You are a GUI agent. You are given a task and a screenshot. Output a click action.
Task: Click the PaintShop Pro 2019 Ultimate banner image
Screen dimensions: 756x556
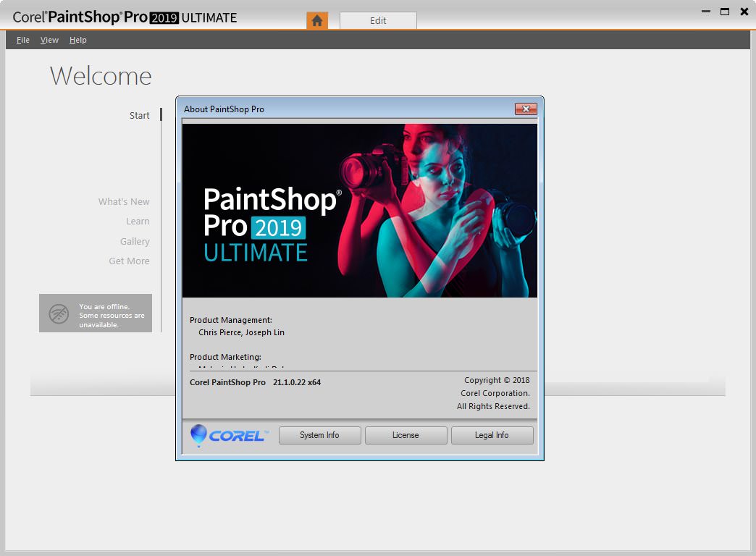pyautogui.click(x=359, y=210)
